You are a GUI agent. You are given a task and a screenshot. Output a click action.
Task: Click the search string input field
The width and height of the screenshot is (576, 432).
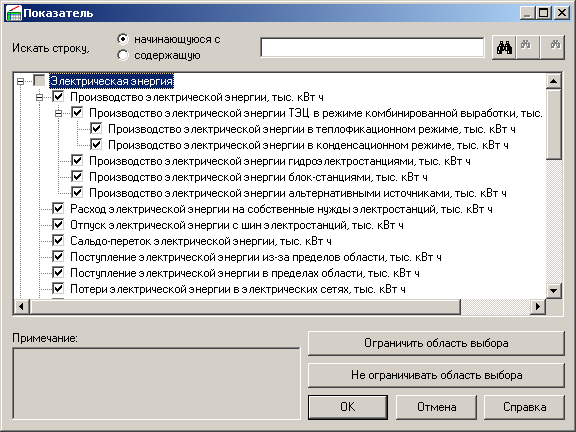[372, 47]
